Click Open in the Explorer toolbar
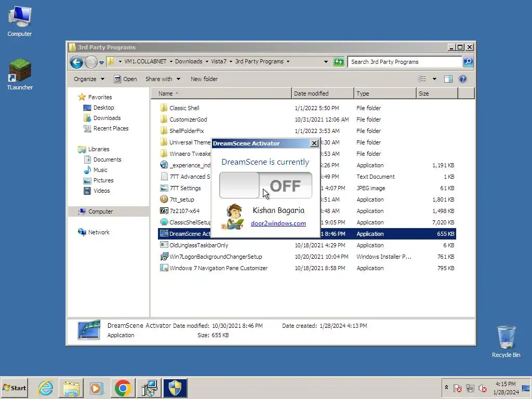Image resolution: width=532 pixels, height=399 pixels. (126, 79)
